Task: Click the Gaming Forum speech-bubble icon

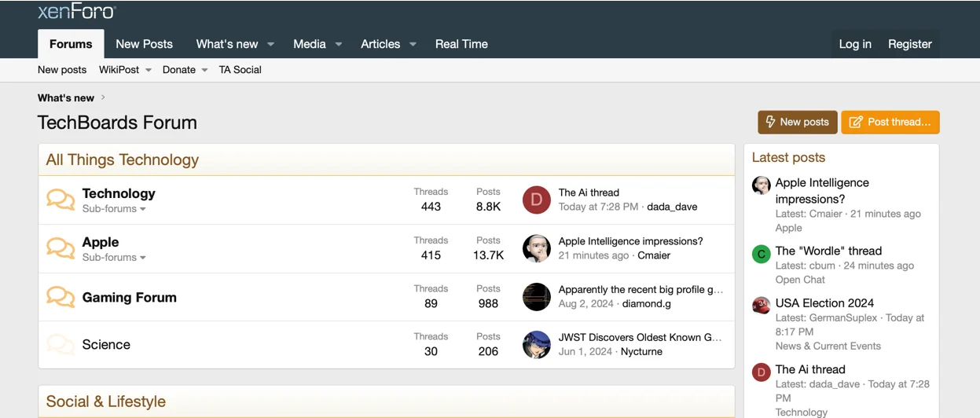Action: pos(60,297)
